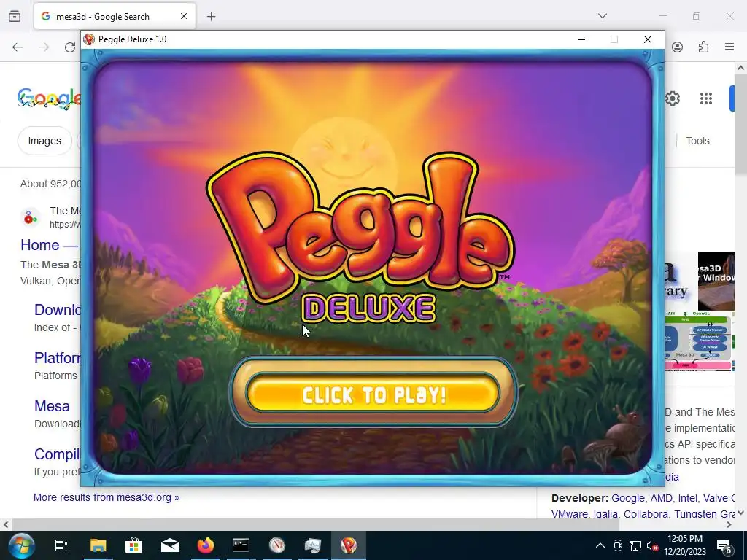
Task: Minimize the Peggle Deluxe window
Action: click(x=581, y=39)
